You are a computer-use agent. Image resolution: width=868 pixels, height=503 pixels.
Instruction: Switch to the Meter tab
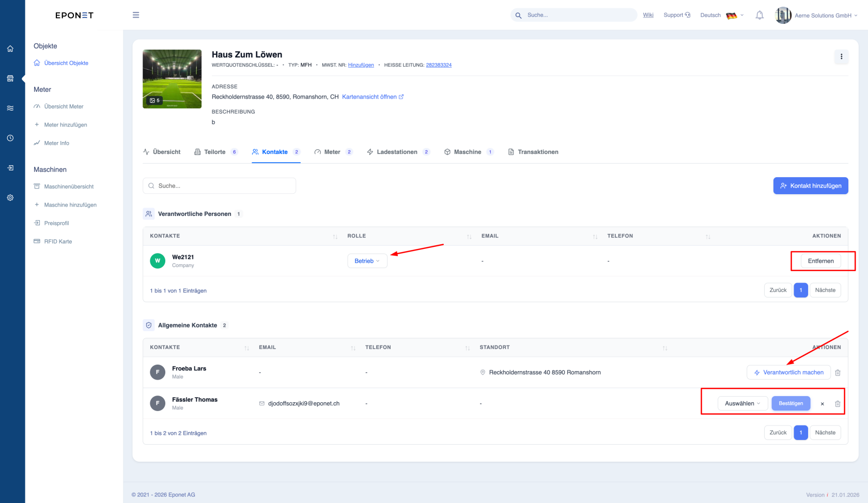(333, 152)
